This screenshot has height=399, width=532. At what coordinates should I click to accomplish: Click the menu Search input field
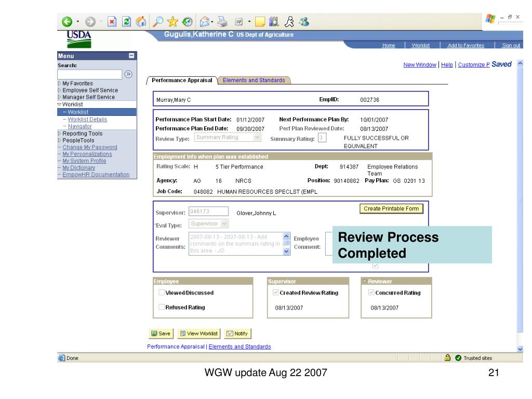tap(90, 75)
